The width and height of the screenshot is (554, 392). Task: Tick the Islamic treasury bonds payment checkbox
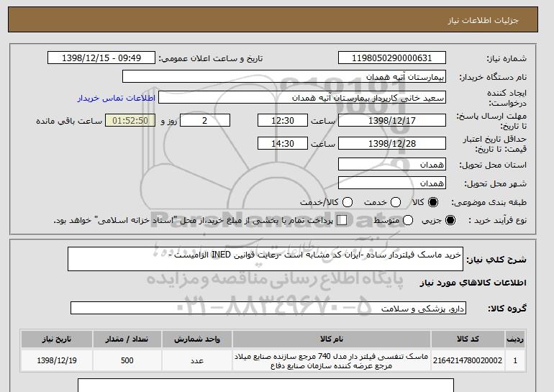coord(342,220)
